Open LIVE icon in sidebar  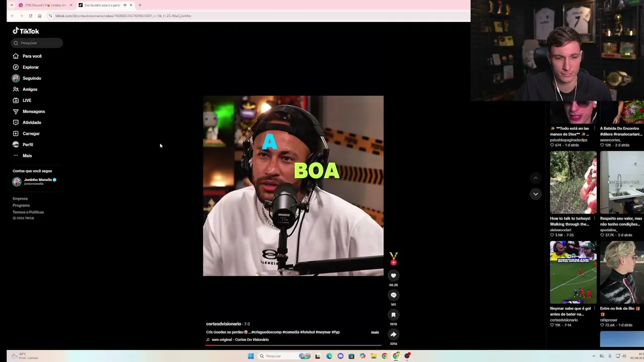[x=16, y=101]
